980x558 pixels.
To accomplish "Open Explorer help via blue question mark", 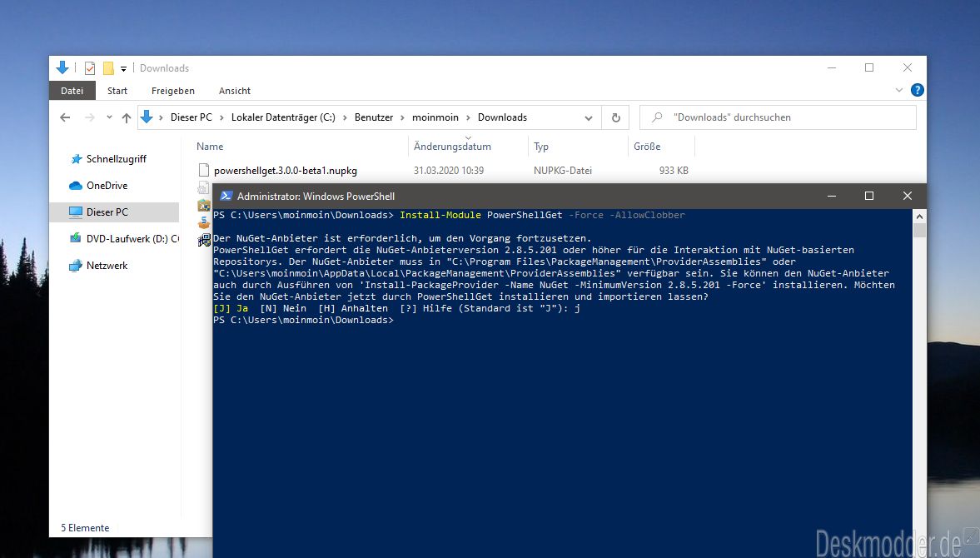I will [x=917, y=90].
